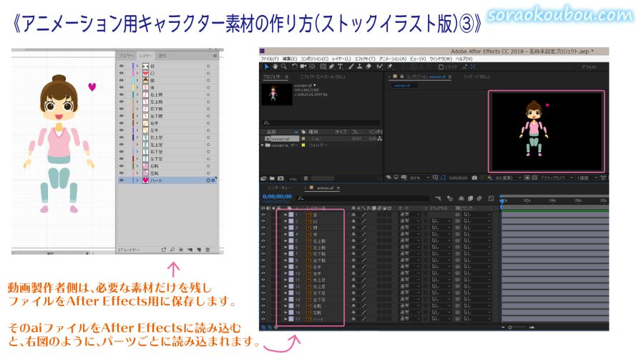Delete selected layer using Illustrator trash icon

pos(208,250)
